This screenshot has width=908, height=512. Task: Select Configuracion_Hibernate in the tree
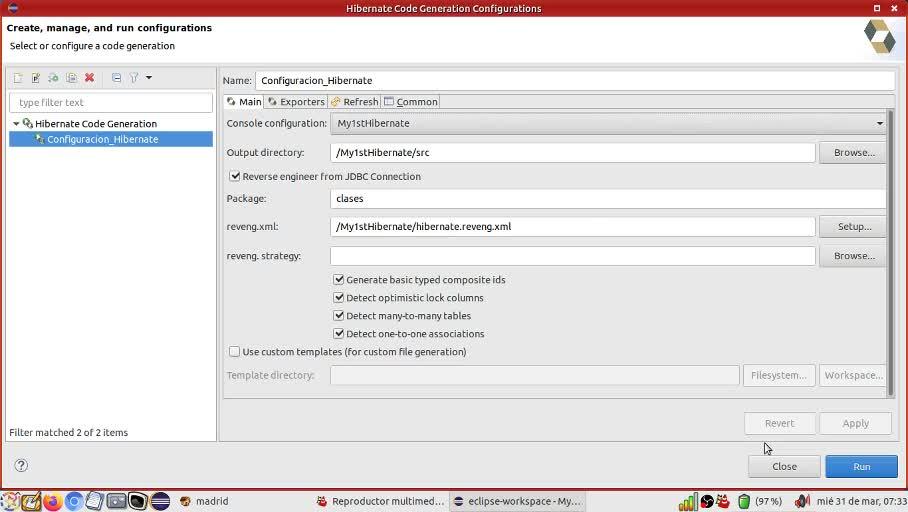click(111, 139)
